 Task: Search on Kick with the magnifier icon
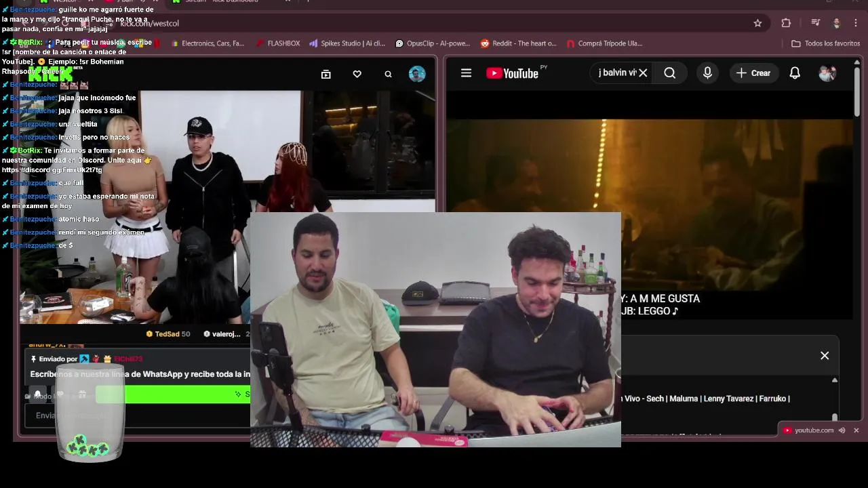[388, 74]
